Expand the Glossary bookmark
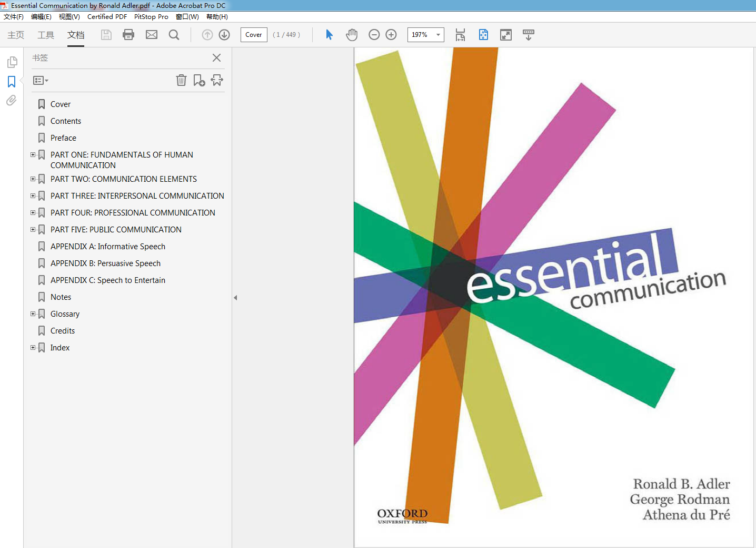Image resolution: width=756 pixels, height=548 pixels. pyautogui.click(x=33, y=314)
